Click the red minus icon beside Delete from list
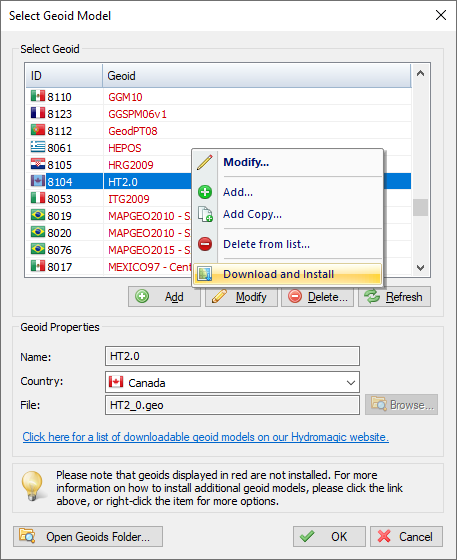This screenshot has width=457, height=560. click(x=205, y=244)
